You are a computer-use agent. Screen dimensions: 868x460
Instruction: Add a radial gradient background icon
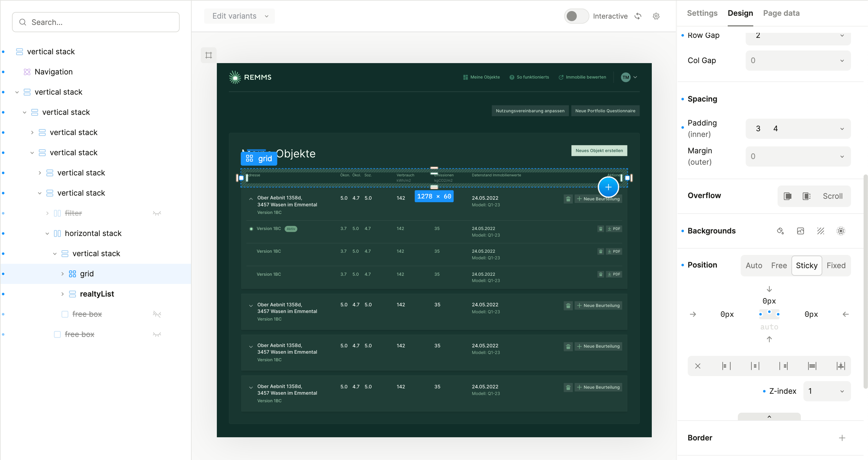click(x=841, y=231)
